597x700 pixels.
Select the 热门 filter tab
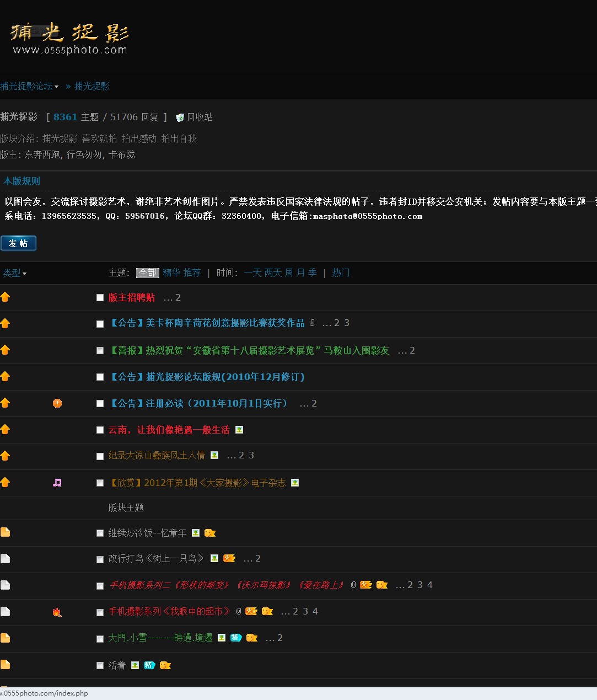(341, 272)
